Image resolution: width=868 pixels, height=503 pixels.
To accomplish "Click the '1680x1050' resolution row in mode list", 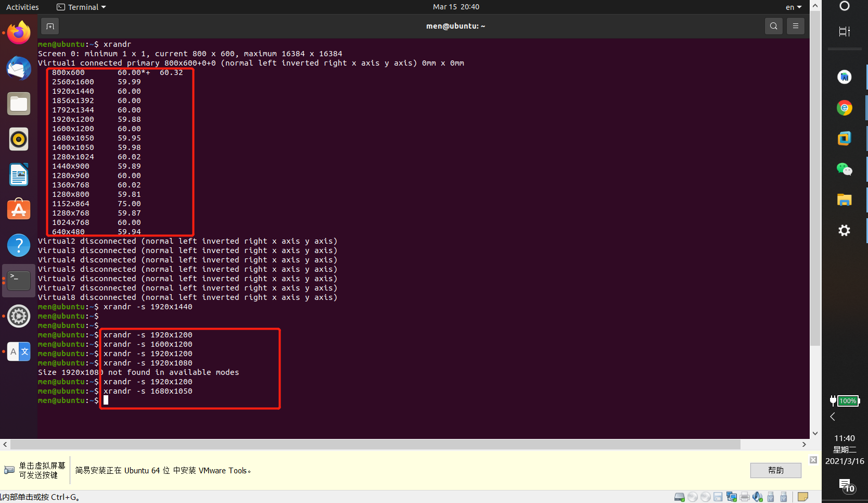I will coord(96,138).
